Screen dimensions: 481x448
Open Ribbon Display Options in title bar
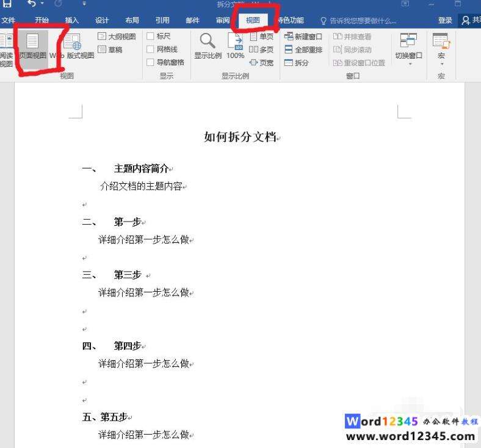[x=405, y=4]
